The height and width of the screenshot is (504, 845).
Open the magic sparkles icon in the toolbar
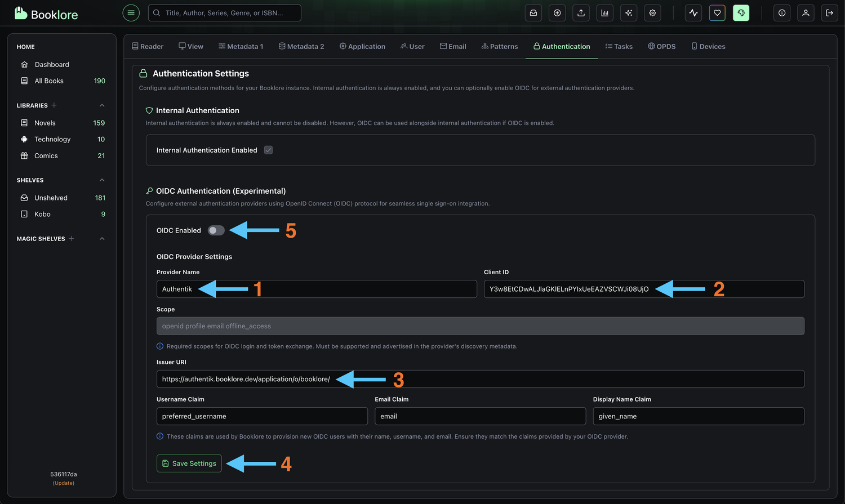pos(628,12)
